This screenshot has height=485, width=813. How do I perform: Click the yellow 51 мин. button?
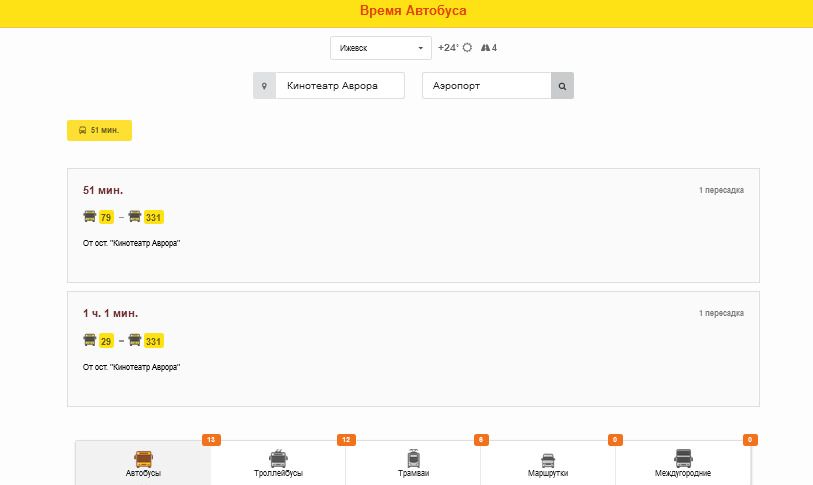click(99, 131)
